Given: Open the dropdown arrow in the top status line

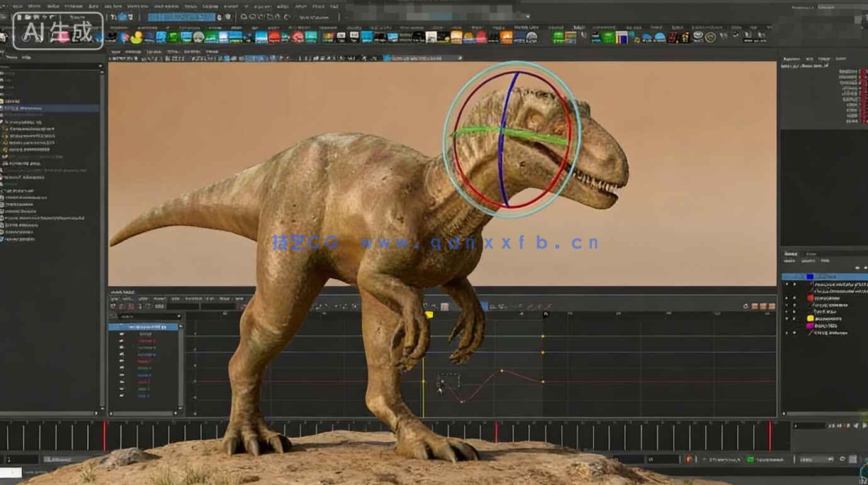Looking at the screenshot, I should click(526, 17).
